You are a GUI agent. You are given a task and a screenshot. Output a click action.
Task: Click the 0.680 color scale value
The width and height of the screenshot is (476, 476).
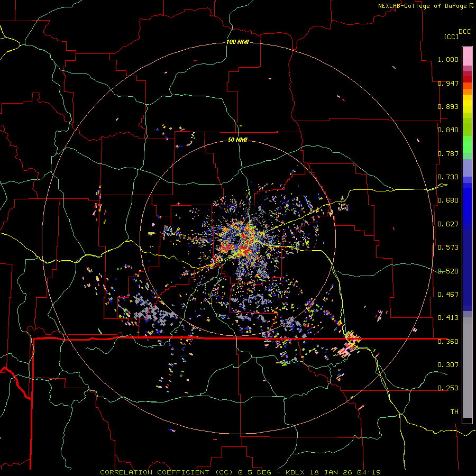(448, 200)
